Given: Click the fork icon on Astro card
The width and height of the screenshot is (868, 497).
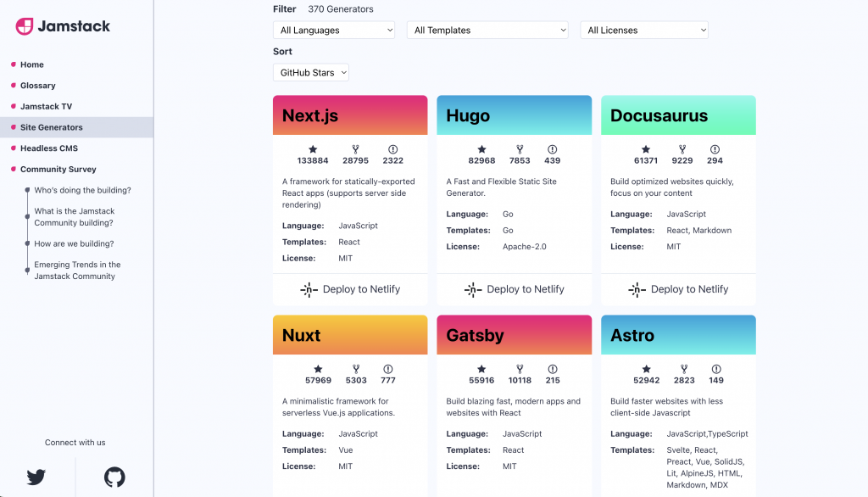Looking at the screenshot, I should [684, 369].
